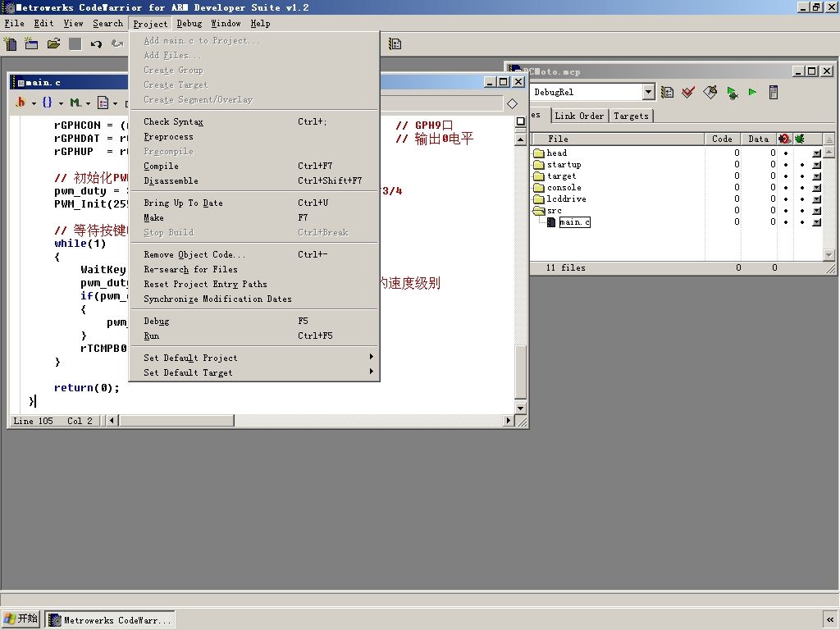Screen dimensions: 840x630
Task: Click the green debug bug column header icon
Action: (800, 139)
